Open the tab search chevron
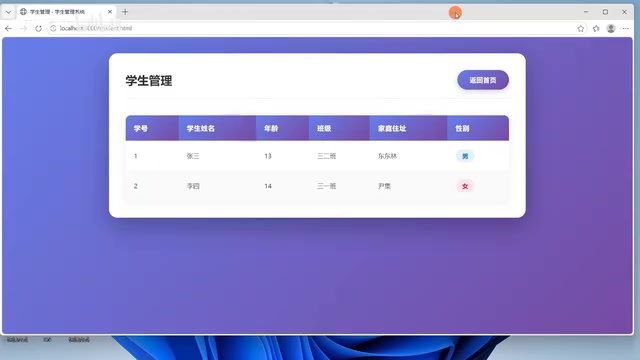Screen dimensions: 640x360 coord(8,12)
